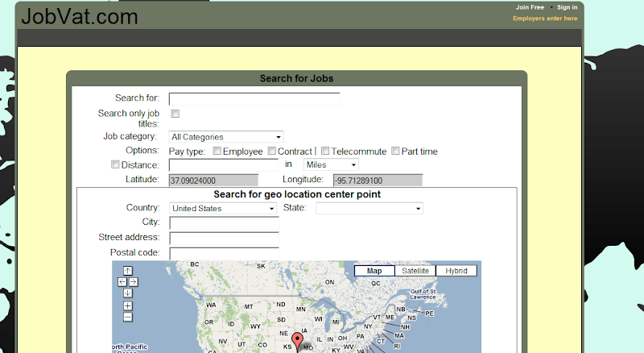This screenshot has width=644, height=353.
Task: Click into the Distance input field
Action: pyautogui.click(x=224, y=165)
